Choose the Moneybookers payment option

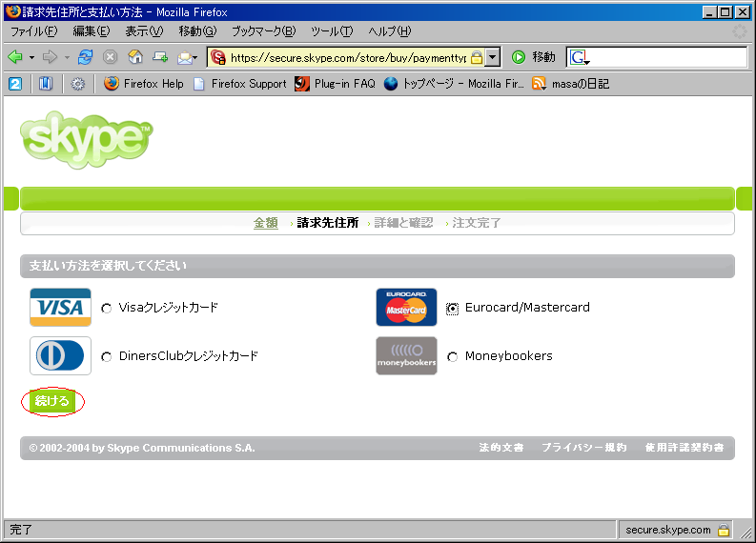(x=452, y=357)
